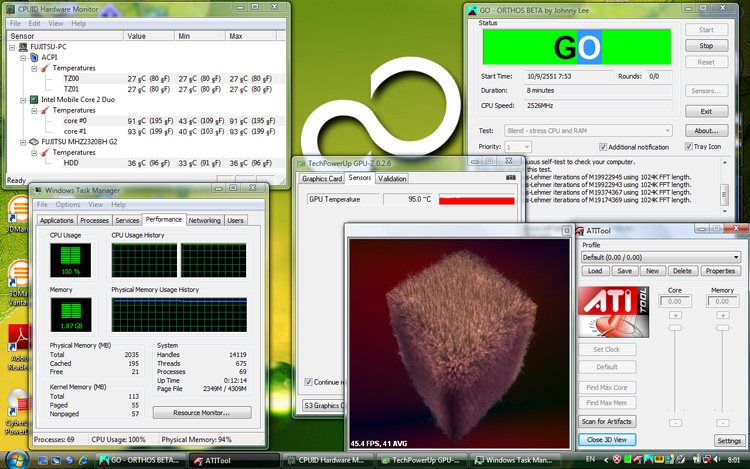Viewport: 750px width, 469px height.
Task: Click Scan for Artifacts in ATITool
Action: coord(607,421)
